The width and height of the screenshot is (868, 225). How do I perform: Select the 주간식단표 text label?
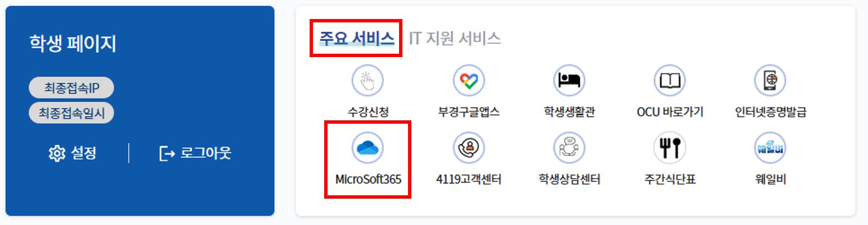click(670, 180)
